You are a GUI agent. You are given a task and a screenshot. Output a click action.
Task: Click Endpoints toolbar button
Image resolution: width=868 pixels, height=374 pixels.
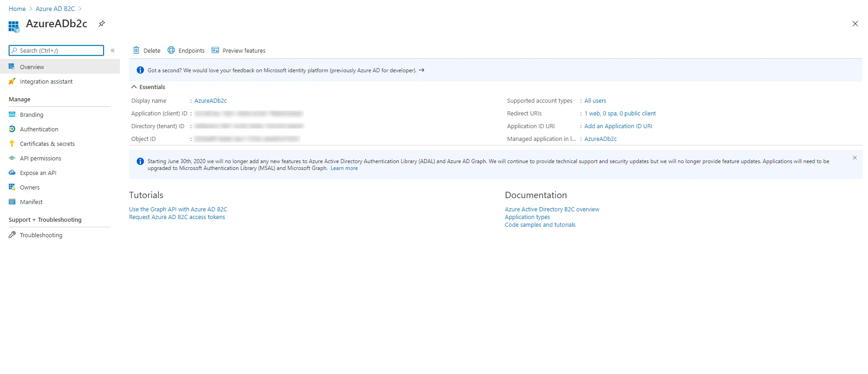pyautogui.click(x=186, y=50)
